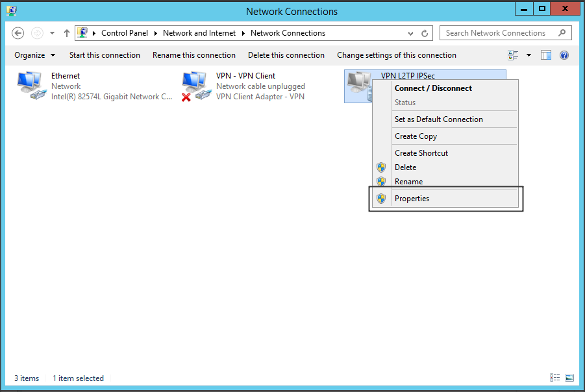Image resolution: width=585 pixels, height=392 pixels.
Task: Click Change settings of this connection
Action: tap(396, 55)
